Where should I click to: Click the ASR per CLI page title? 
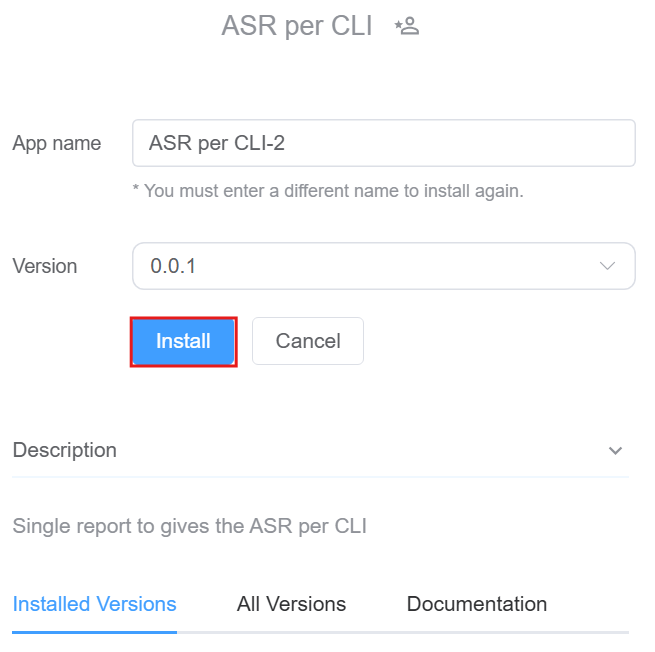[x=296, y=26]
